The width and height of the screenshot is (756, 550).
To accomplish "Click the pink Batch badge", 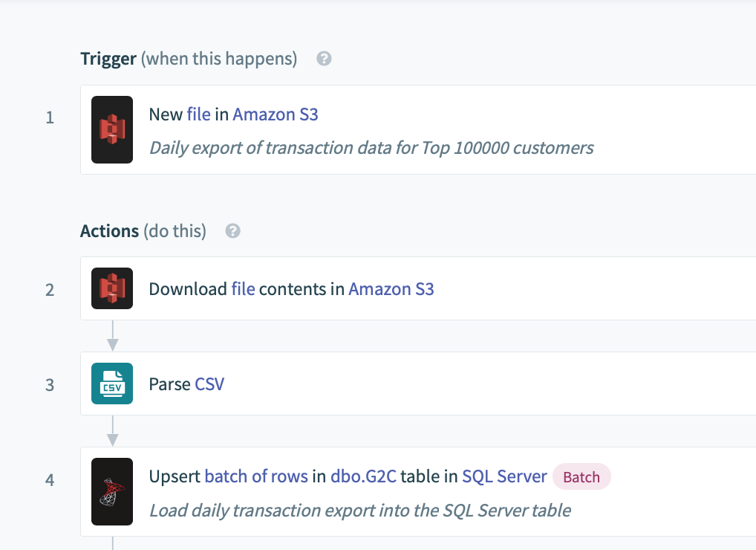I will (x=581, y=476).
